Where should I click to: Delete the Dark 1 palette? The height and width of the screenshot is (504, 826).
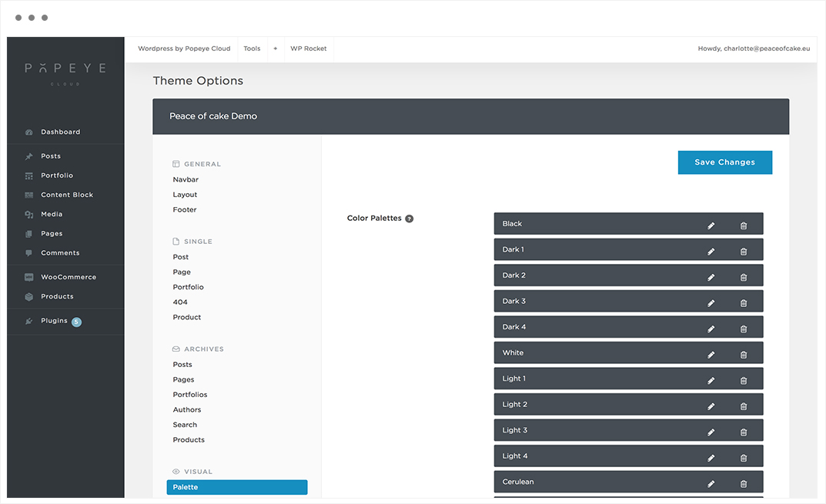744,252
